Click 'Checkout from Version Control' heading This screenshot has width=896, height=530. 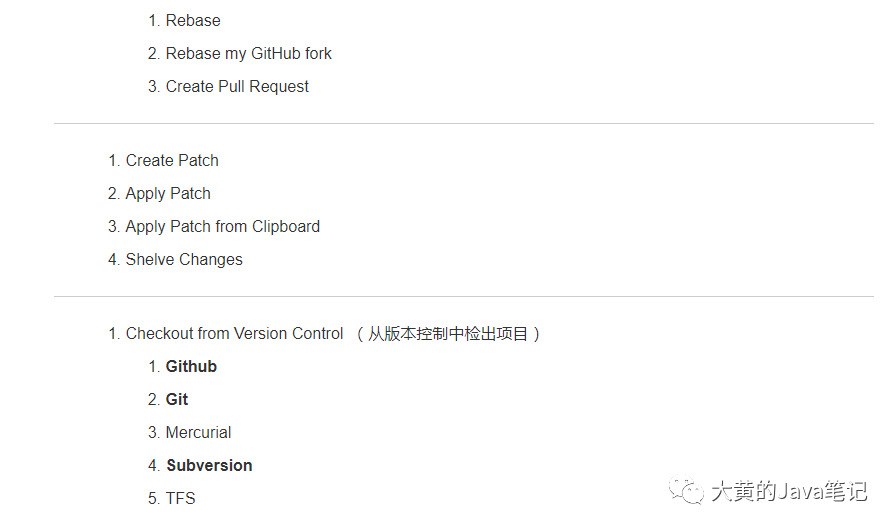coord(234,333)
